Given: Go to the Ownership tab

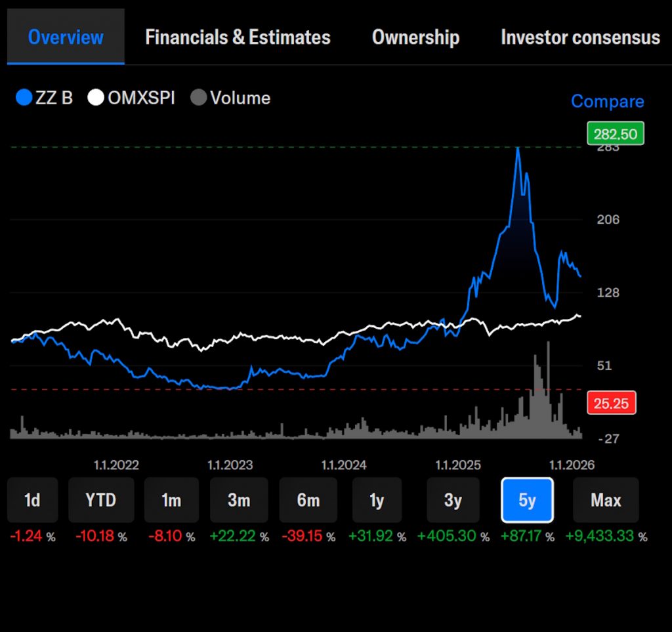Looking at the screenshot, I should tap(415, 37).
